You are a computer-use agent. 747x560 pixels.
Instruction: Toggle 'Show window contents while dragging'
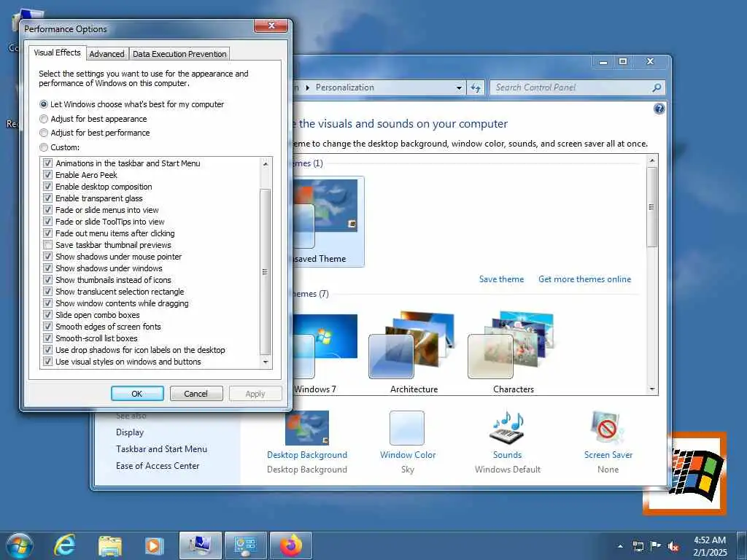47,303
